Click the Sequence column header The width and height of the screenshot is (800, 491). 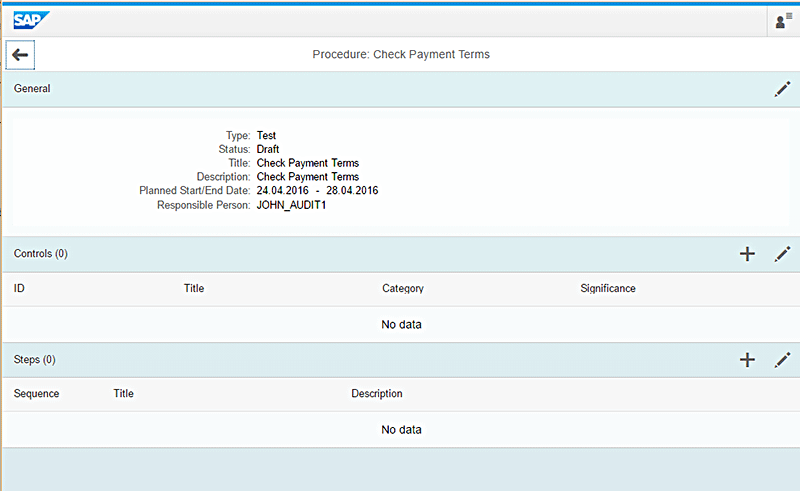(x=37, y=394)
